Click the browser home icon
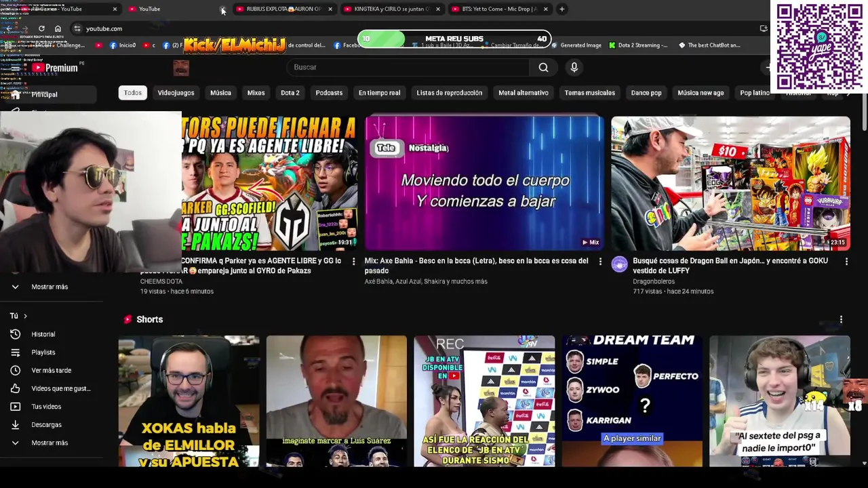 point(58,28)
